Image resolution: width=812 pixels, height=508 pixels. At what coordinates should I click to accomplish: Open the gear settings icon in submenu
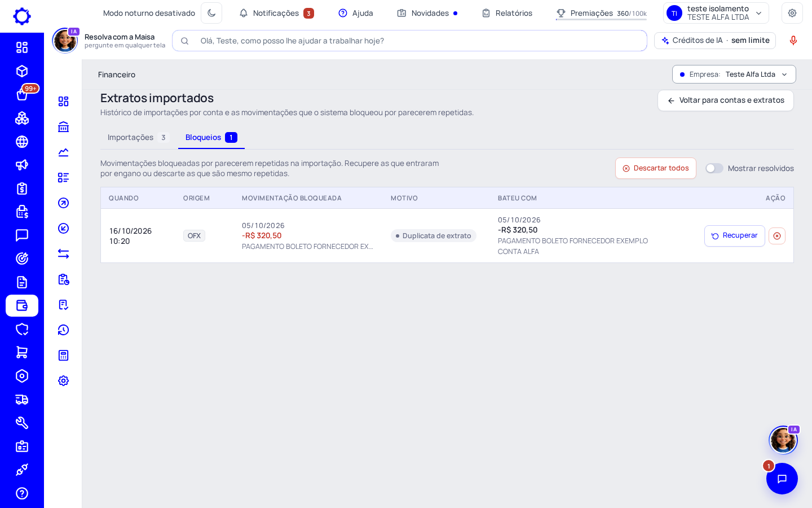tap(64, 381)
